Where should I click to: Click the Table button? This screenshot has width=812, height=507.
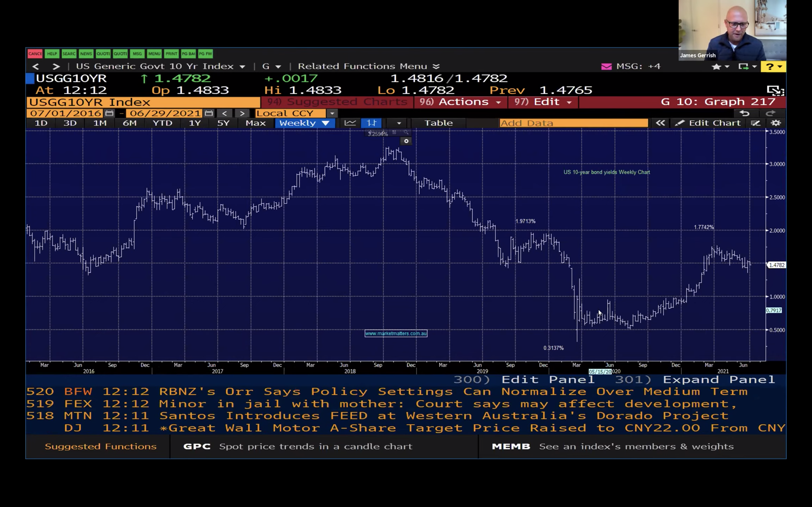pyautogui.click(x=438, y=123)
